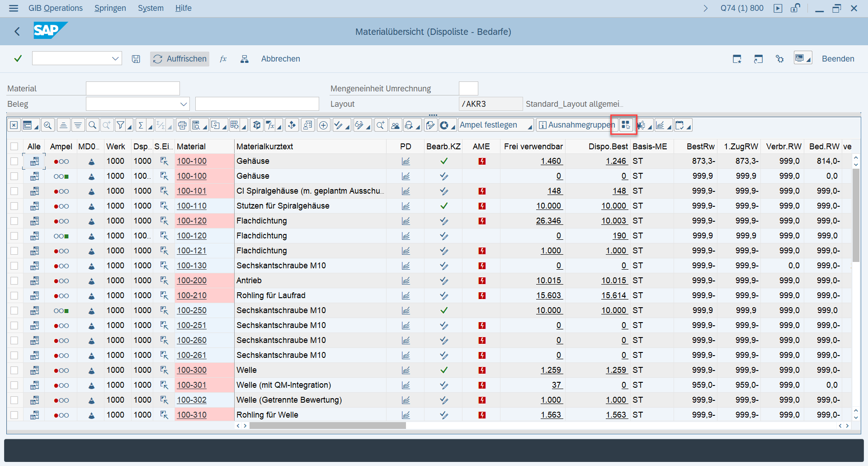Click the sum (sigma) total icon
Screen dimensions: 868x466
tap(141, 125)
